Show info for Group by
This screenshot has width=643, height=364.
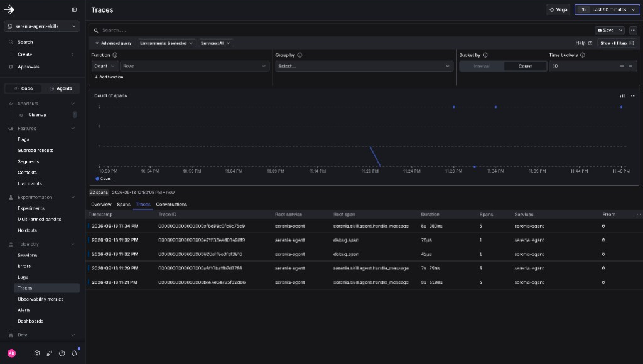(300, 55)
